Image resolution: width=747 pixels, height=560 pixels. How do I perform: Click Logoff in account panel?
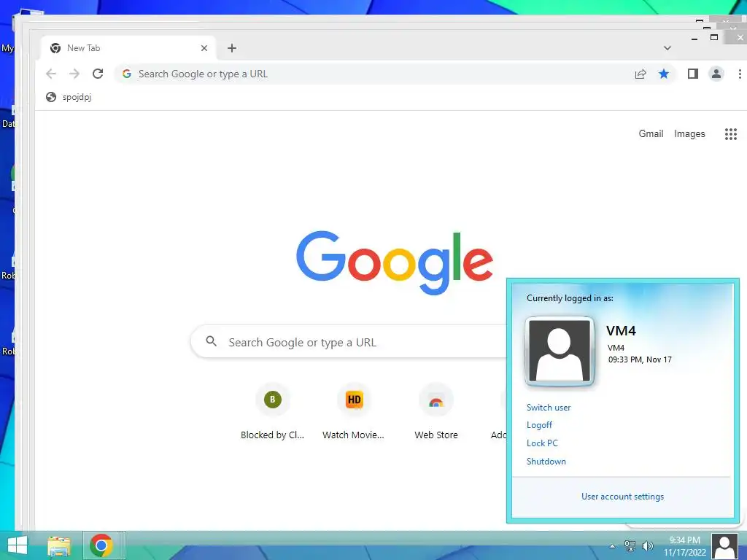[539, 425]
